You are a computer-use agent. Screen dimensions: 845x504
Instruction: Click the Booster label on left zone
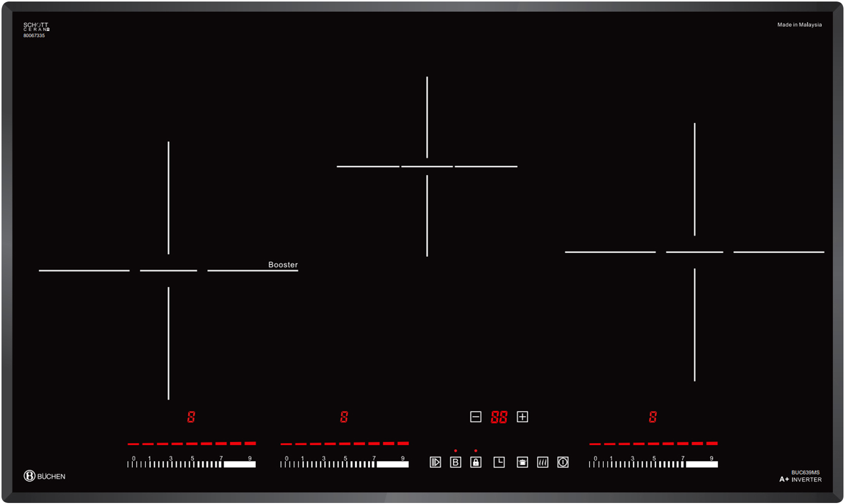click(283, 264)
